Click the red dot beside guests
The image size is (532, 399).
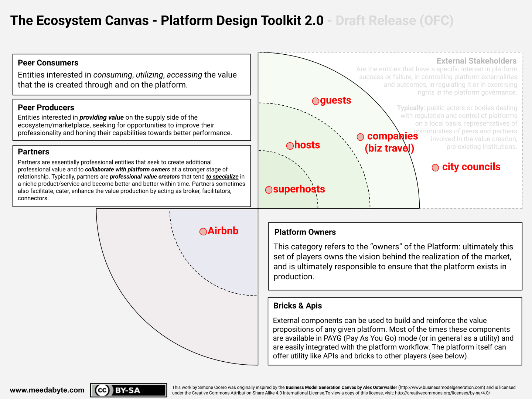[x=316, y=101]
